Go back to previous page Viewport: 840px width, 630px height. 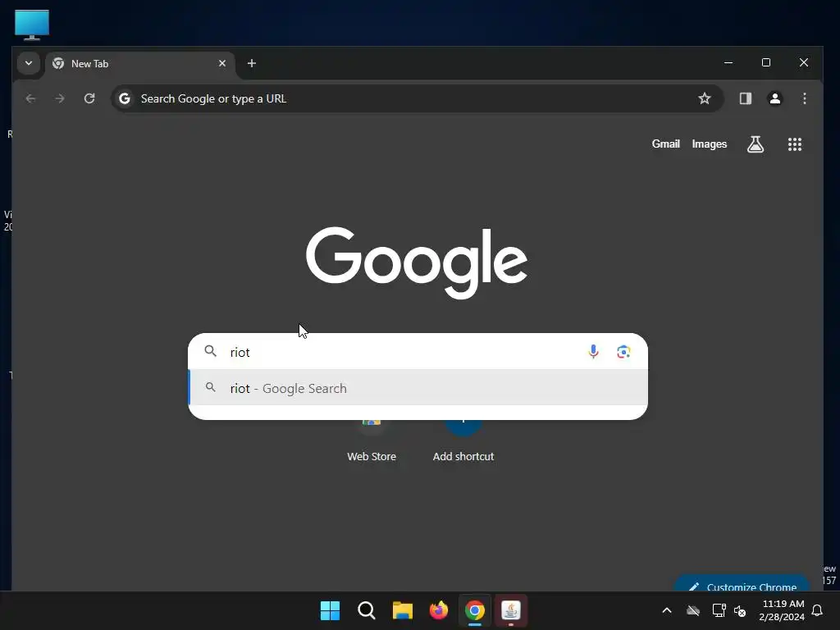pos(30,98)
